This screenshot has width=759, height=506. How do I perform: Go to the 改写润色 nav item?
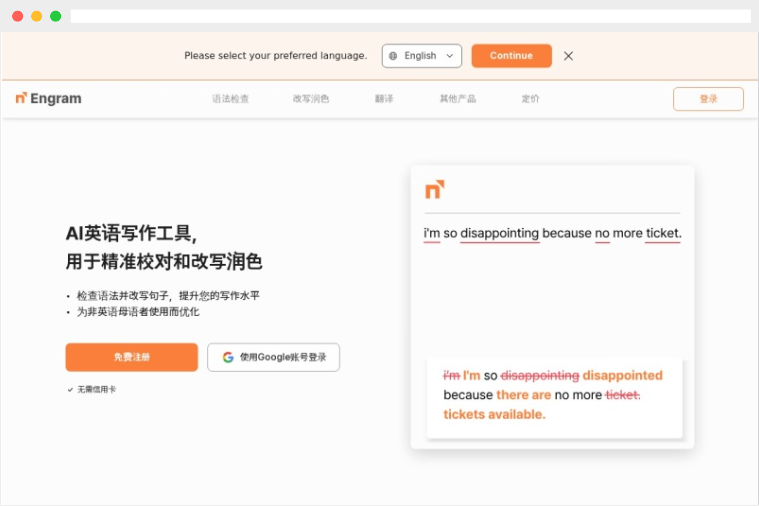point(311,99)
